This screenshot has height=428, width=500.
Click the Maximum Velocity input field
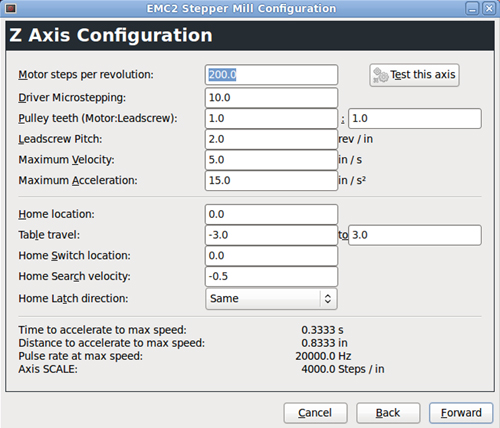pos(271,160)
